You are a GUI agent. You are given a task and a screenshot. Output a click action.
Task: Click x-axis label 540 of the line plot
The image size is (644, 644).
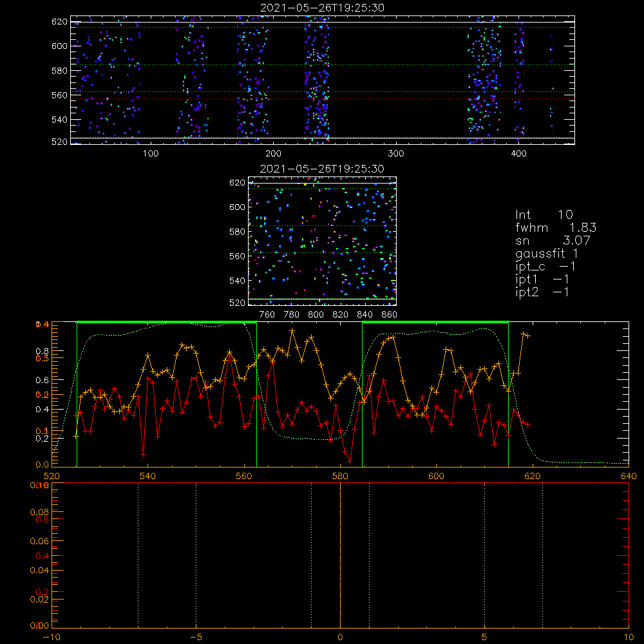point(148,476)
